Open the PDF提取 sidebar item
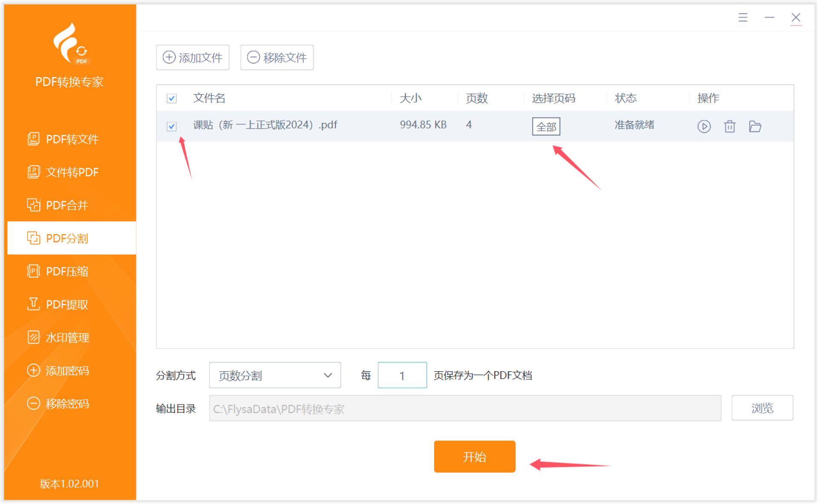The image size is (818, 504). [x=67, y=304]
